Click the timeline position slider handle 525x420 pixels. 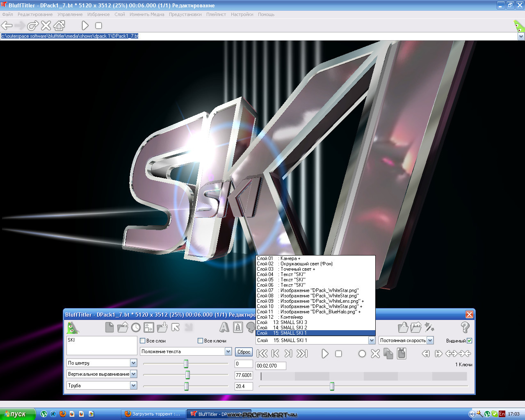point(332,386)
